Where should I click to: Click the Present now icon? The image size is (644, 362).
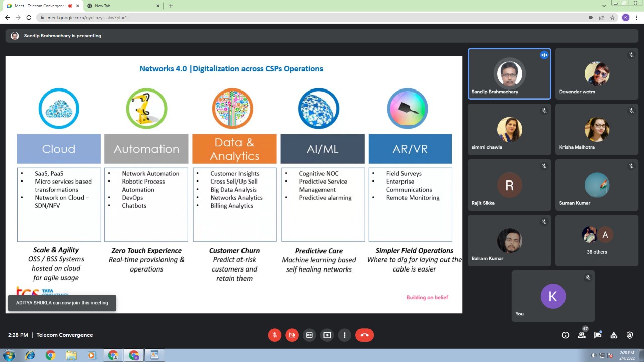point(327,335)
